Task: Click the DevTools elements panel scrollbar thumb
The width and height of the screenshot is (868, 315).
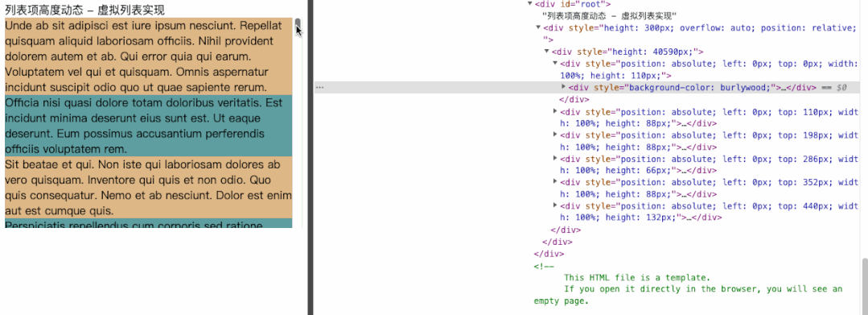Action: [x=864, y=286]
